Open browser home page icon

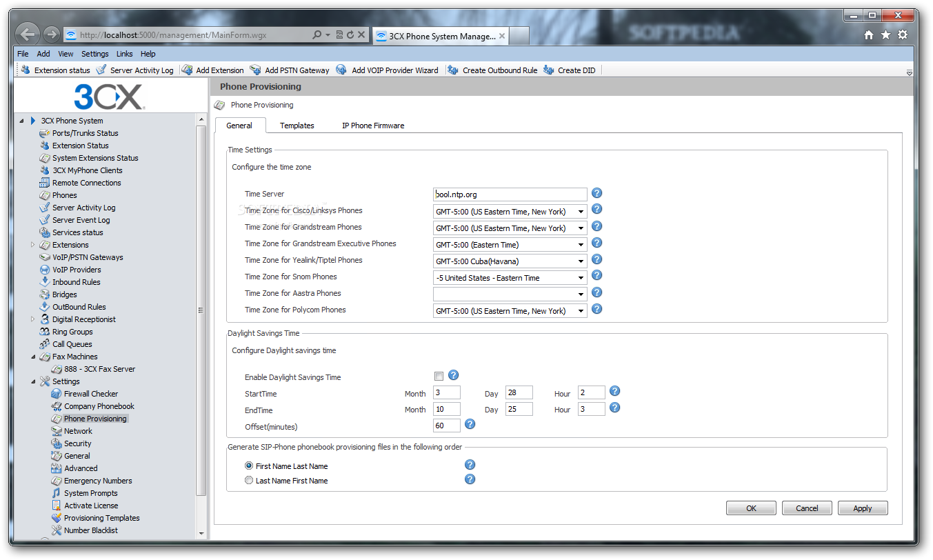(x=869, y=35)
